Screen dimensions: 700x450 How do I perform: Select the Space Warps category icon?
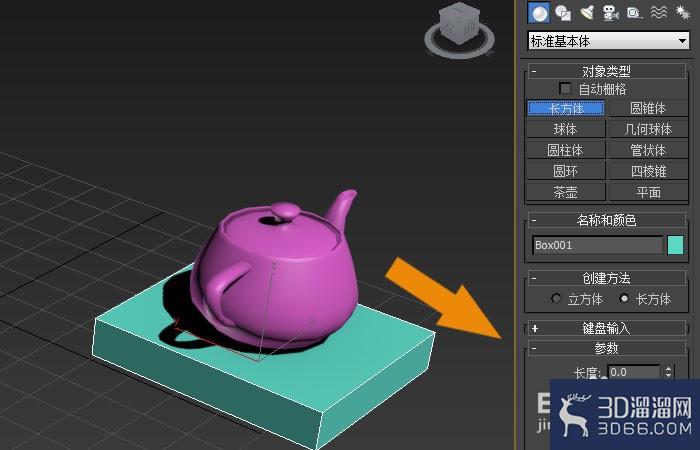click(x=658, y=12)
